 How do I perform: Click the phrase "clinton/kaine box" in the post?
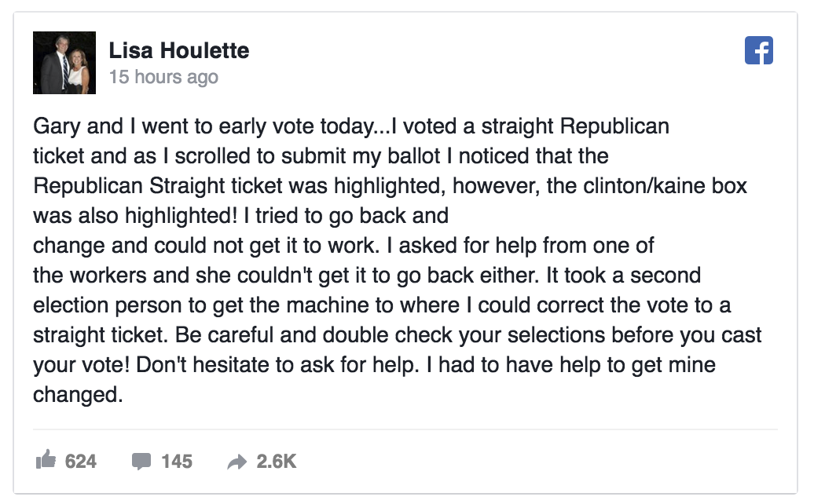pyautogui.click(x=665, y=185)
